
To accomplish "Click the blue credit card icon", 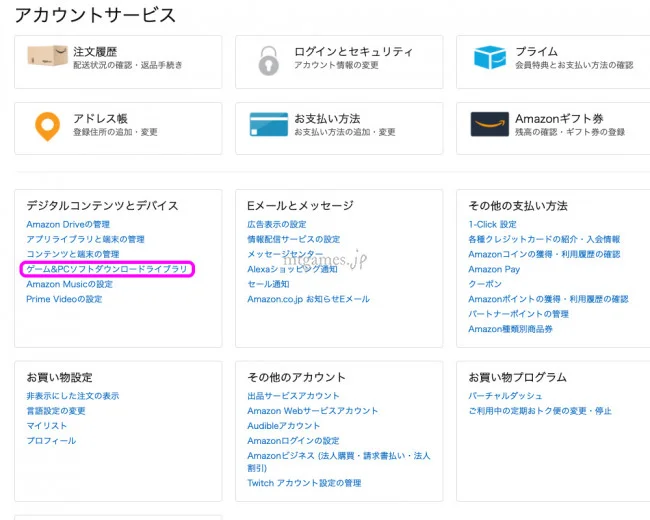I will pos(269,124).
